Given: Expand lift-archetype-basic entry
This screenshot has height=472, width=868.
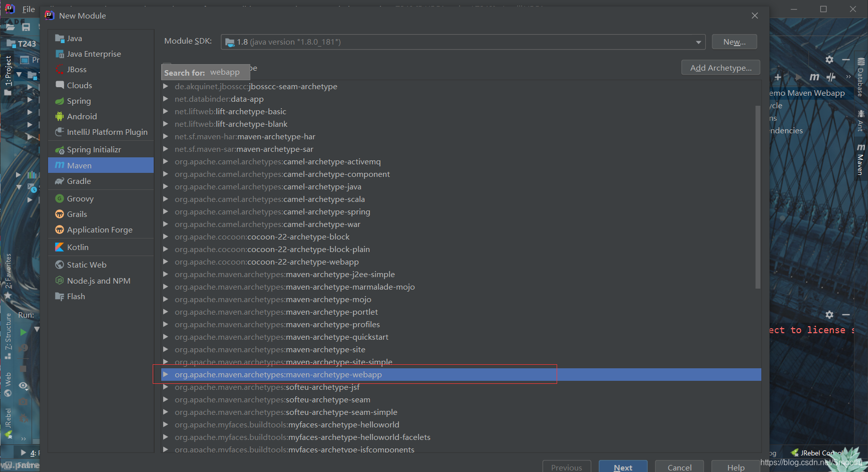Looking at the screenshot, I should 165,112.
